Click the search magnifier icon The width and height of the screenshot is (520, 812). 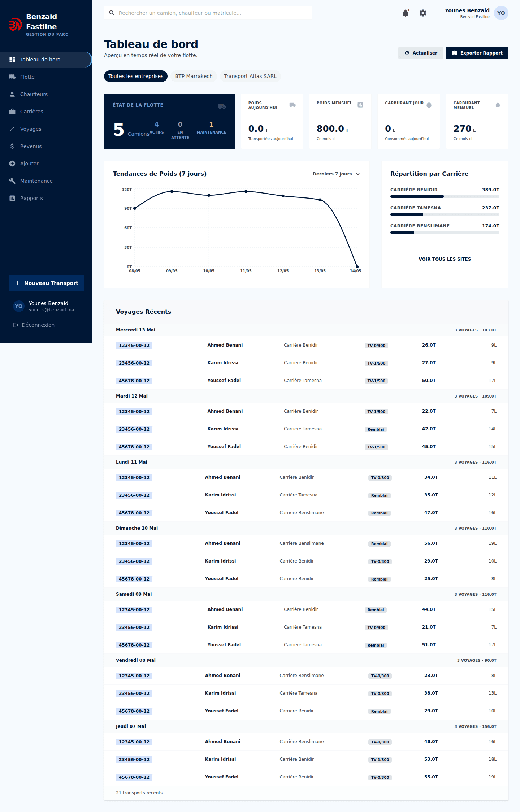[x=112, y=13]
